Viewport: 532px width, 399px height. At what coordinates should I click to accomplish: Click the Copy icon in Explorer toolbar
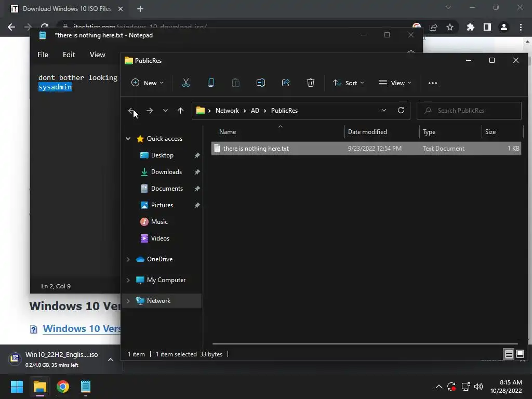pos(211,83)
